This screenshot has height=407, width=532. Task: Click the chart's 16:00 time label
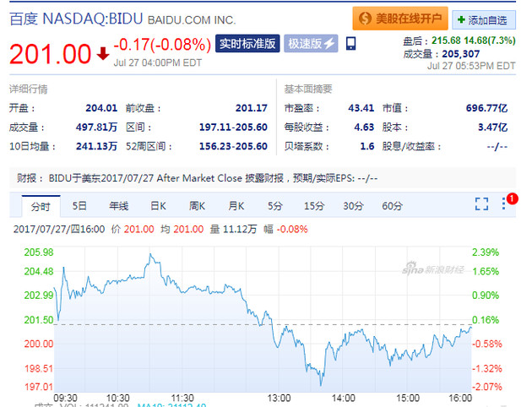coord(460,398)
